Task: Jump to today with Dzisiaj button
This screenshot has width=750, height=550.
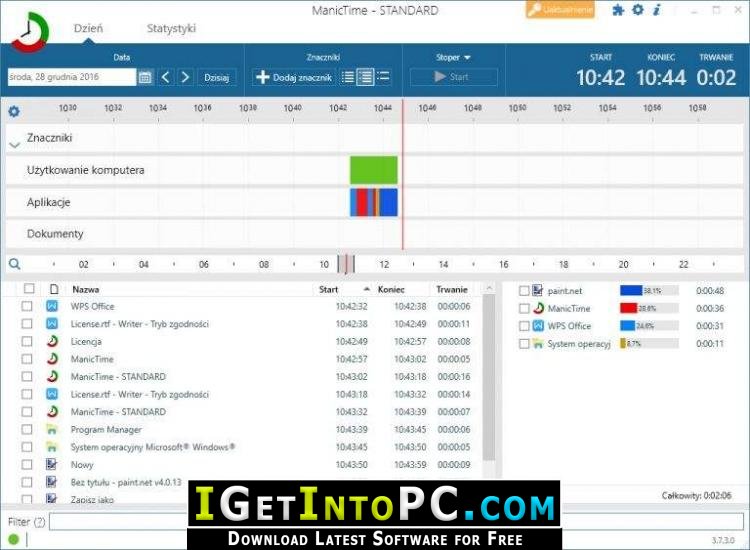Action: click(217, 77)
